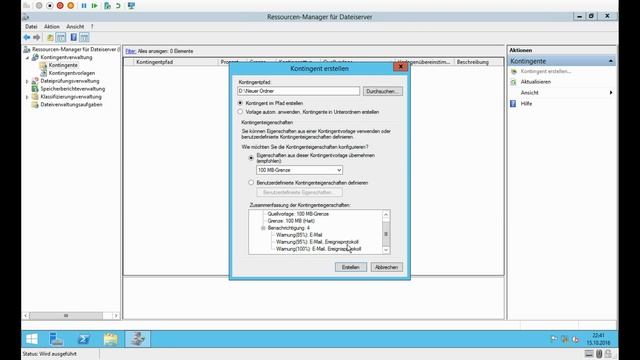The width and height of the screenshot is (640, 360).
Task: Click the Hilfe icon in Aktionen pane
Action: click(513, 104)
